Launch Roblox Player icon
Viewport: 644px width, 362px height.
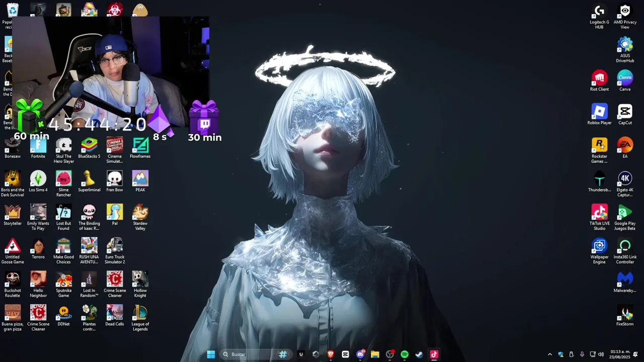tap(599, 115)
